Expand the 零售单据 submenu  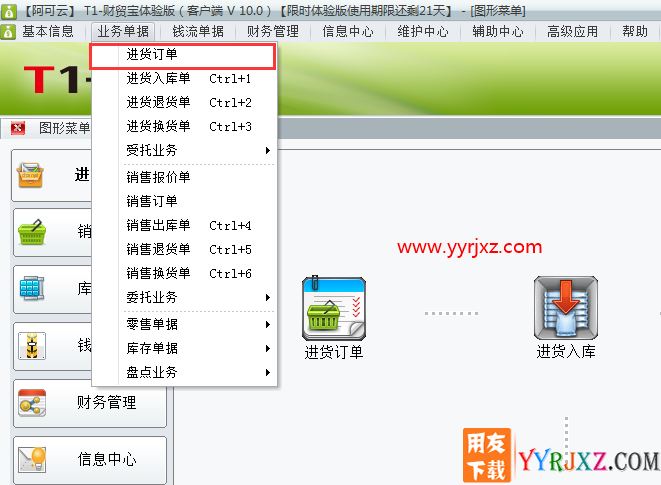184,324
